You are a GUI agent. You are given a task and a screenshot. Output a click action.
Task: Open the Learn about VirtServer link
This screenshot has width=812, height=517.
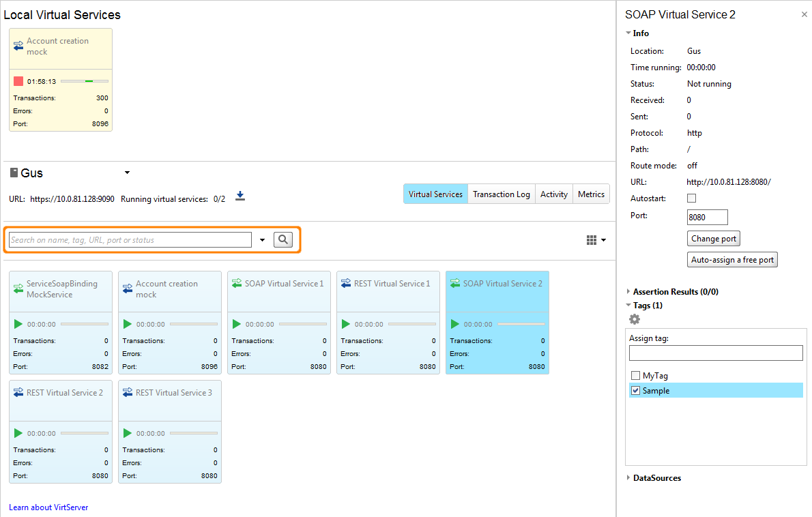pyautogui.click(x=48, y=507)
